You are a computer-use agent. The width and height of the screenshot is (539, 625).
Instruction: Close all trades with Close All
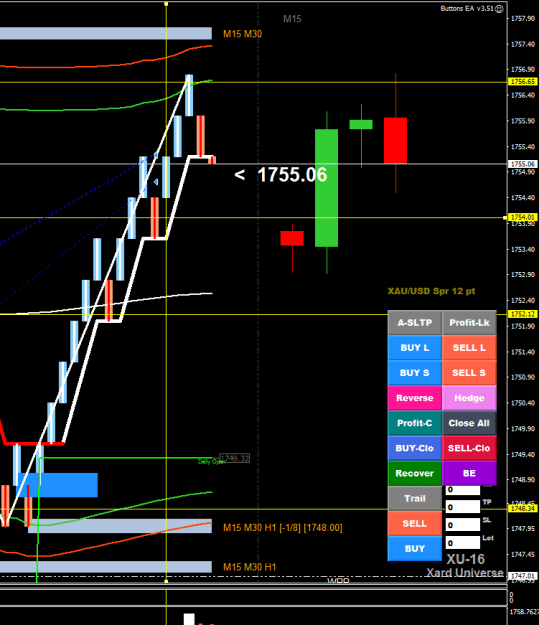pos(469,423)
